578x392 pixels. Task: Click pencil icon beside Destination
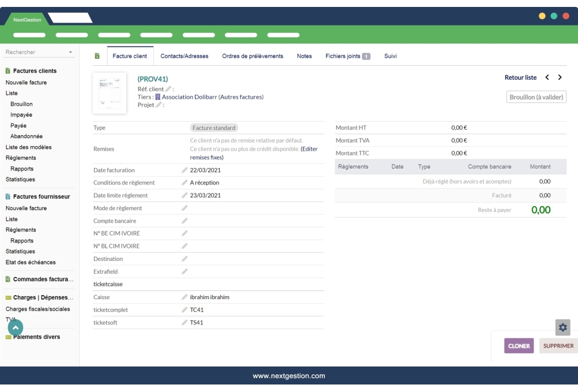pyautogui.click(x=185, y=259)
